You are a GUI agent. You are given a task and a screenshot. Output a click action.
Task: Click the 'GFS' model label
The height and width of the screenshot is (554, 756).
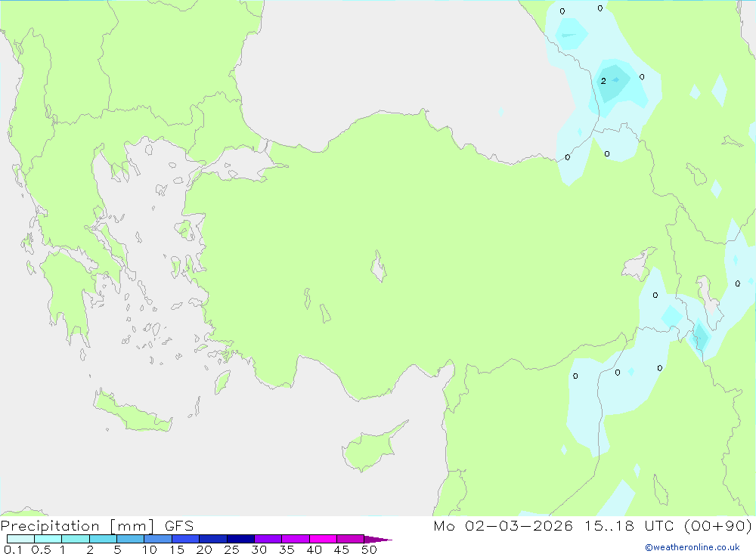[x=179, y=526]
